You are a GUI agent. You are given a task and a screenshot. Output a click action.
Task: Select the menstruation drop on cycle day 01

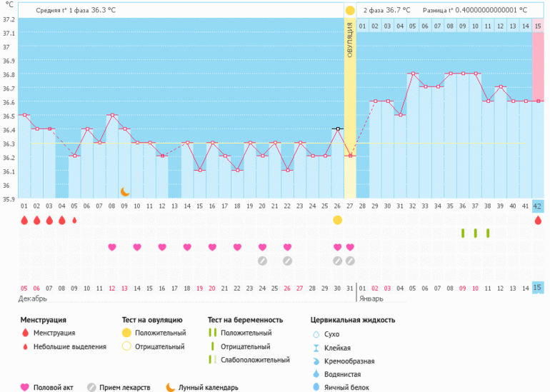pos(24,221)
